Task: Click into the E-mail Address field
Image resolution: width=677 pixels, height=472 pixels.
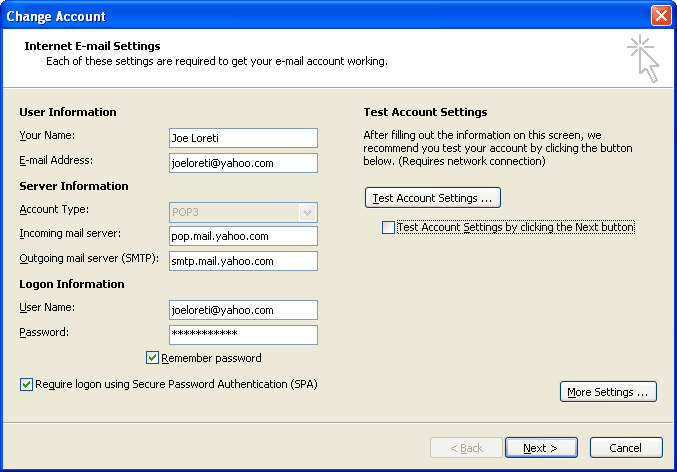Action: (x=243, y=163)
